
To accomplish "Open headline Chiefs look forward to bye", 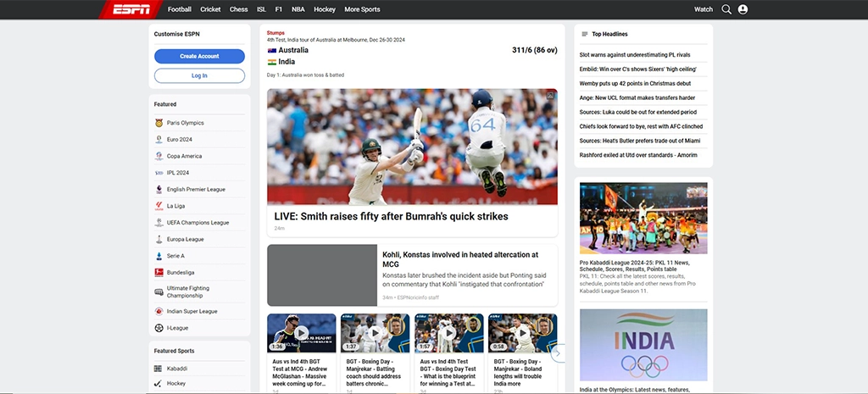I will click(x=641, y=127).
